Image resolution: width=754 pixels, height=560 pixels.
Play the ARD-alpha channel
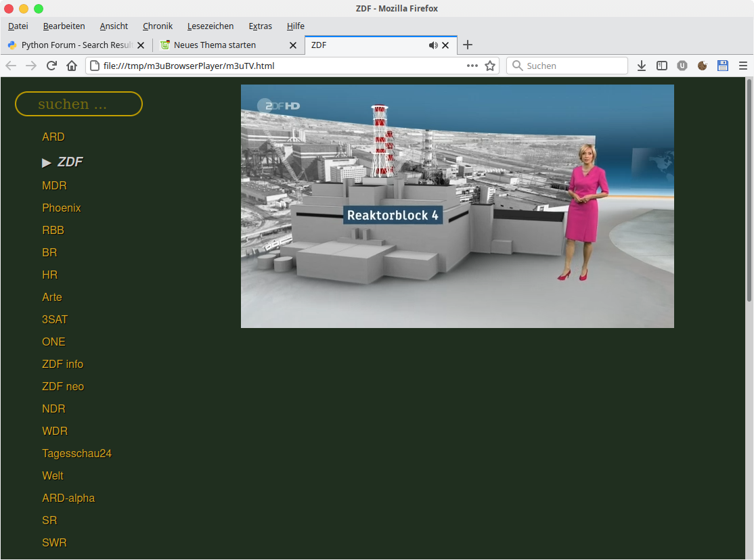tap(68, 498)
